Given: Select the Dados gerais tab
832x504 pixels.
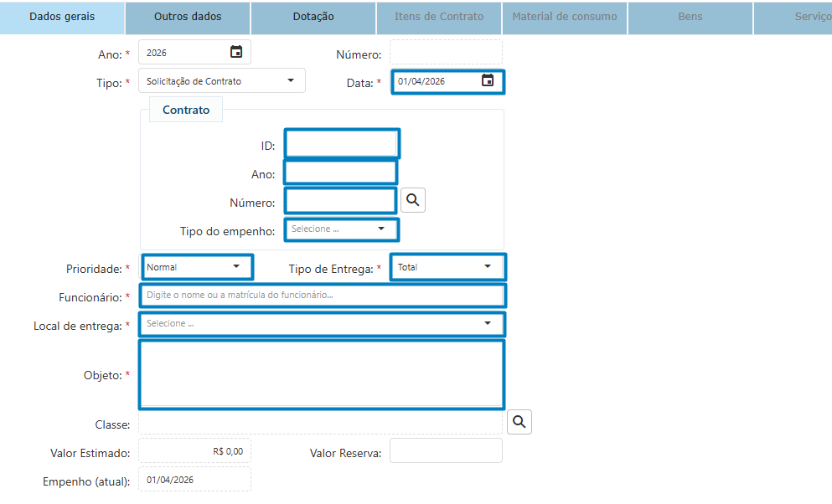Looking at the screenshot, I should [x=62, y=17].
